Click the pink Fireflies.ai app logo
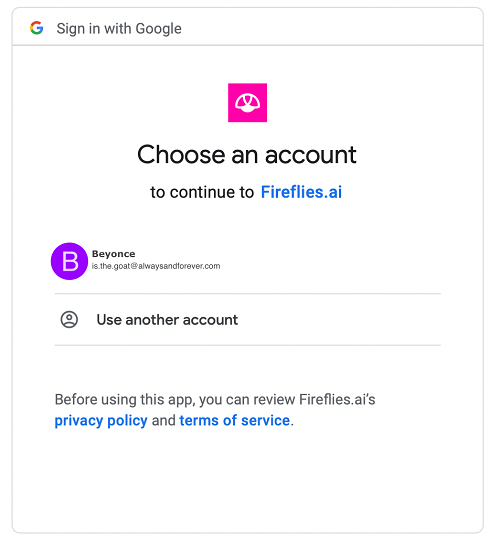The width and height of the screenshot is (500, 544). pos(247,102)
